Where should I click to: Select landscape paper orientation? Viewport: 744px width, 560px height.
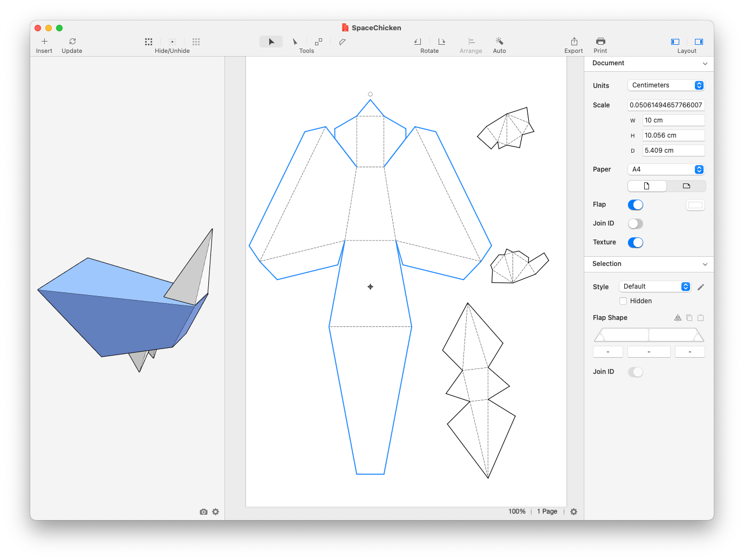coord(686,186)
